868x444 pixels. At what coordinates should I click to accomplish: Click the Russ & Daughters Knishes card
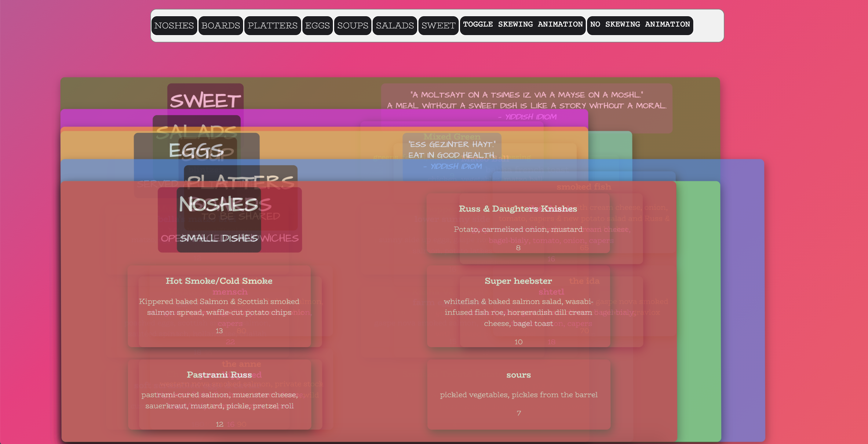[x=518, y=223]
